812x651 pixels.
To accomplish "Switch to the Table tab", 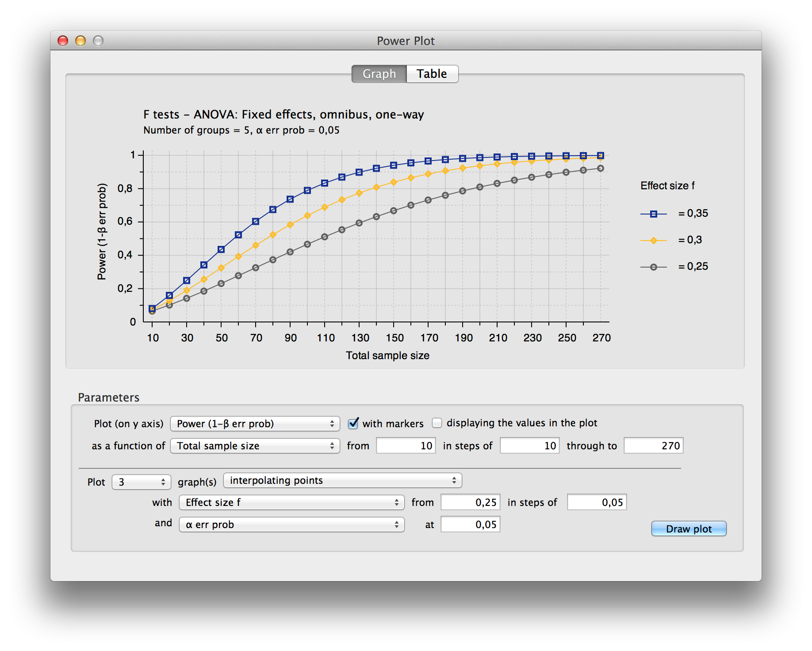I will point(432,74).
